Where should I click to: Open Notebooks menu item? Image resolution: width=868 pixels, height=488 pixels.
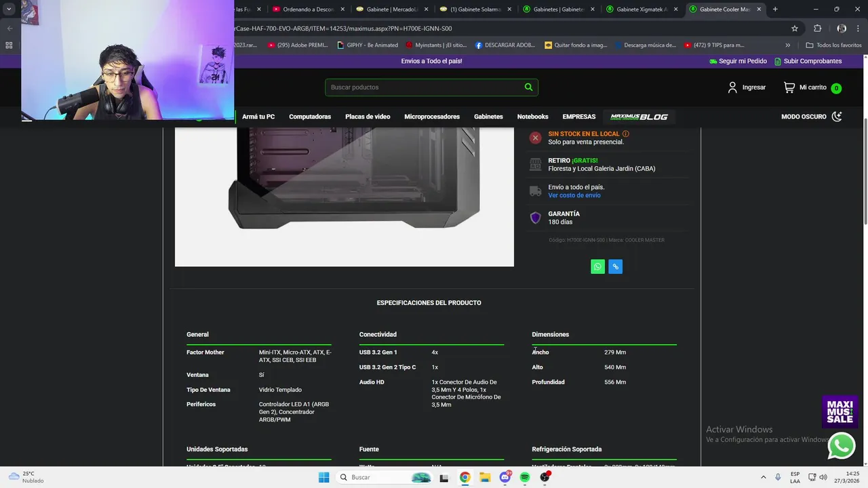532,117
